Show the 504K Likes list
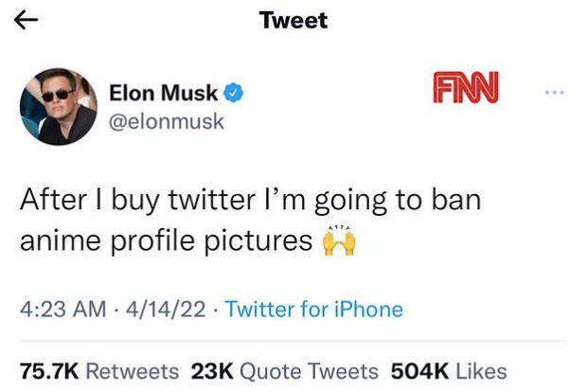The image size is (587, 392). 448,371
